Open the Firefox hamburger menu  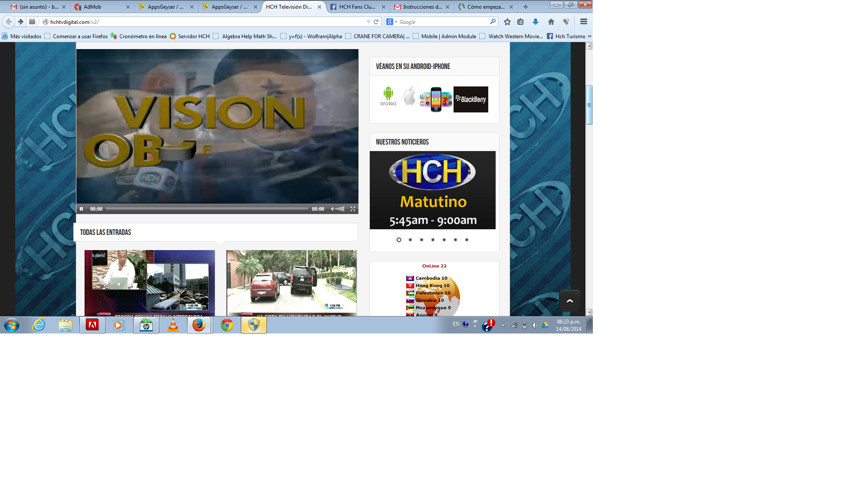(x=584, y=22)
